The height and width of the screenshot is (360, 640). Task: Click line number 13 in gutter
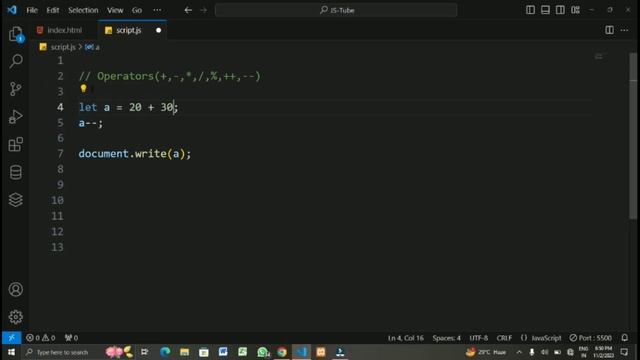57,247
